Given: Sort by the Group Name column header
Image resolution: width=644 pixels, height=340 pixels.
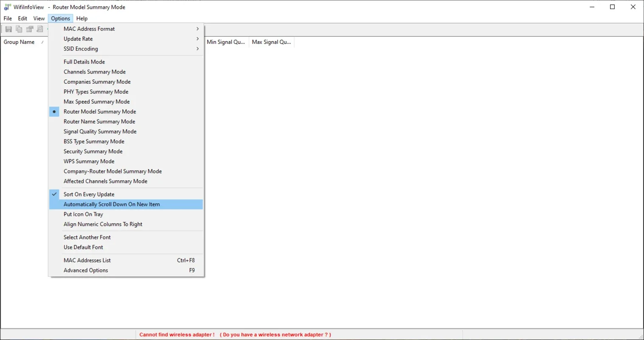Looking at the screenshot, I should (x=23, y=42).
